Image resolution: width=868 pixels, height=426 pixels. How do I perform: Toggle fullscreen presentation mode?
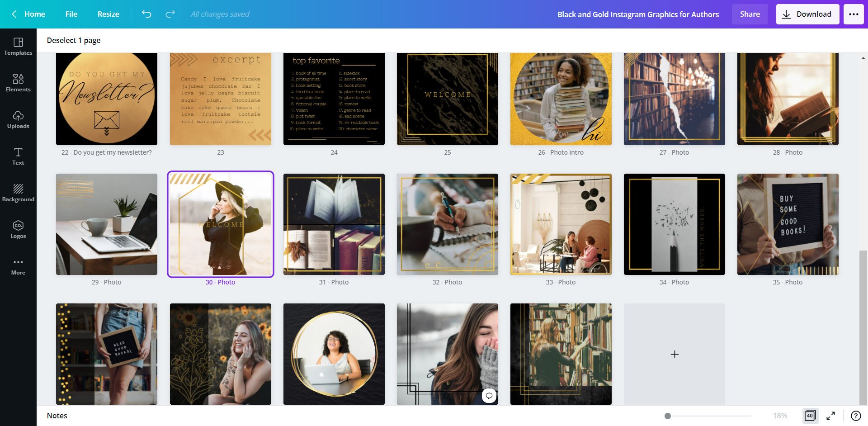coord(831,415)
